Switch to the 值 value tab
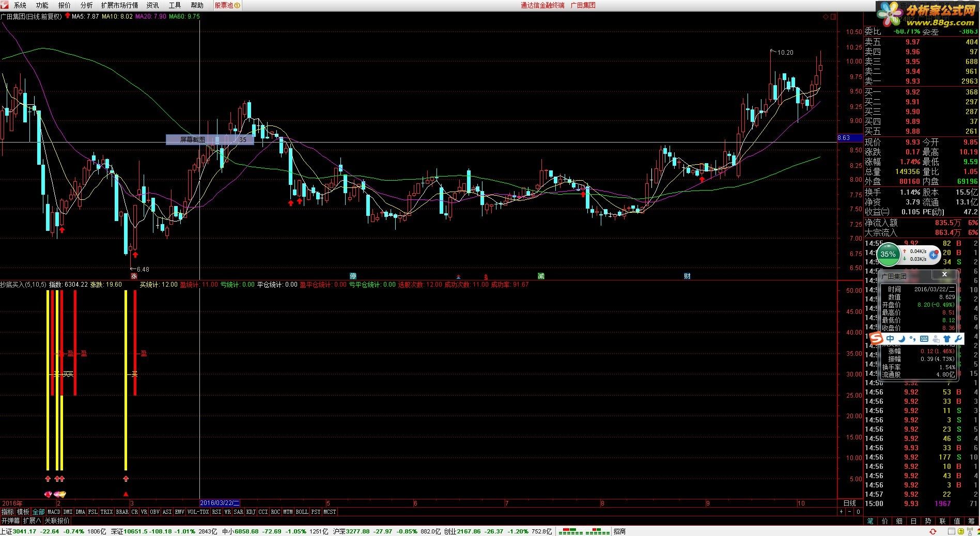980x536 pixels. click(x=957, y=521)
